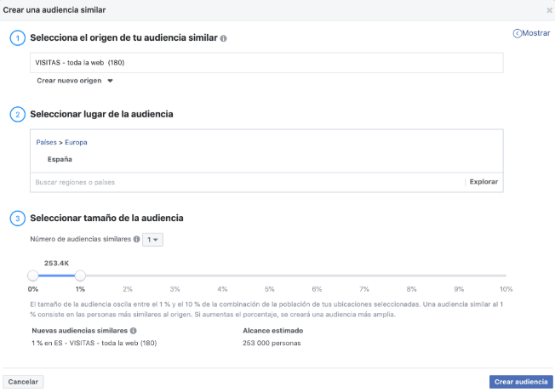Click Explorar to browse regions
Image resolution: width=555 pixels, height=392 pixels.
tap(483, 182)
